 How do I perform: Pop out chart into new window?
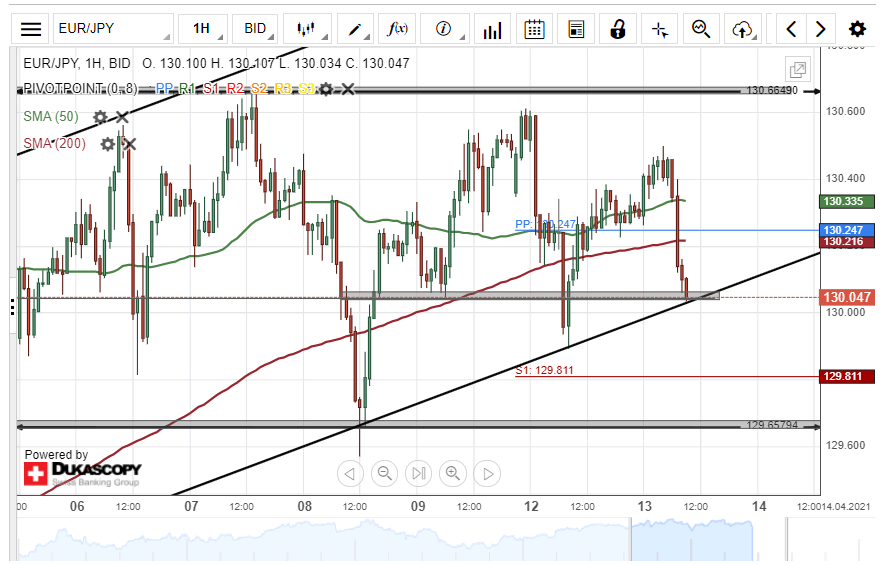pos(798,70)
